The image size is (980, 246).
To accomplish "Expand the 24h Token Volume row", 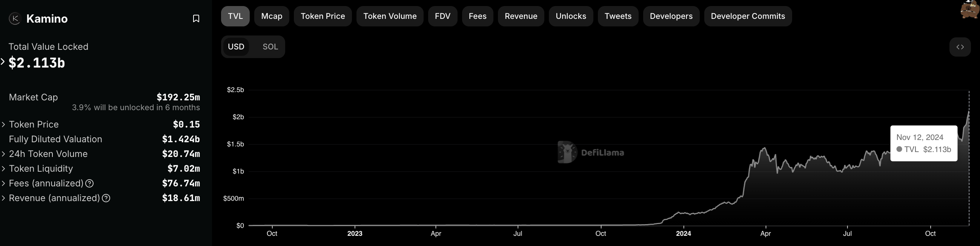I will pos(3,154).
